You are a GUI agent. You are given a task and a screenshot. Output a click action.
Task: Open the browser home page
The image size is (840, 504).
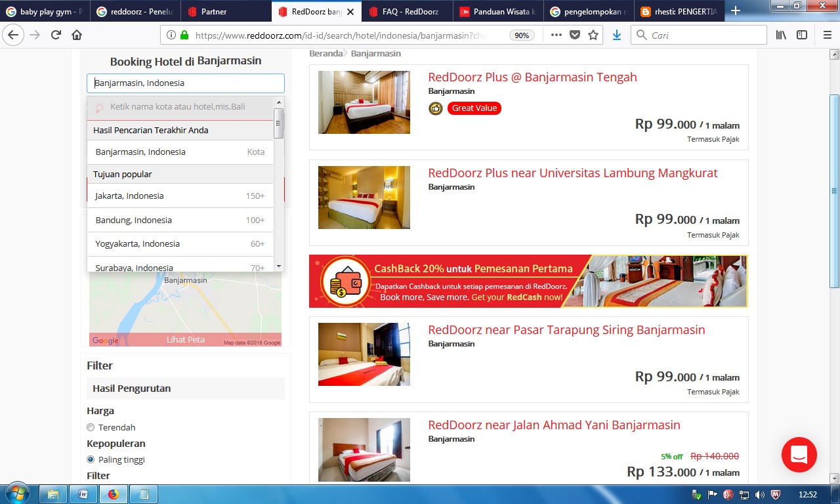pos(77,35)
